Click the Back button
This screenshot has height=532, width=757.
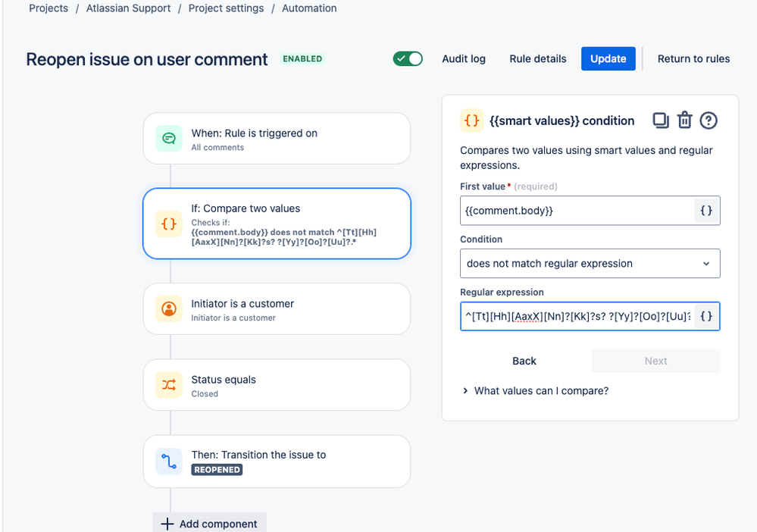tap(524, 361)
